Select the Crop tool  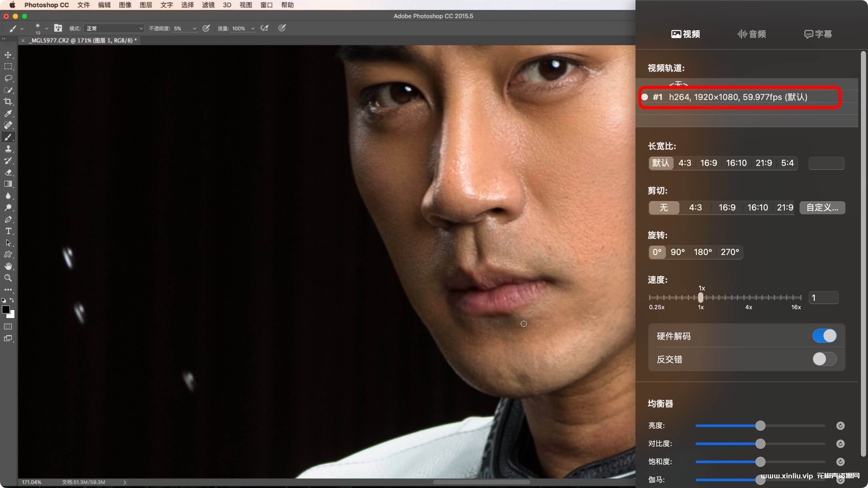pos(8,101)
